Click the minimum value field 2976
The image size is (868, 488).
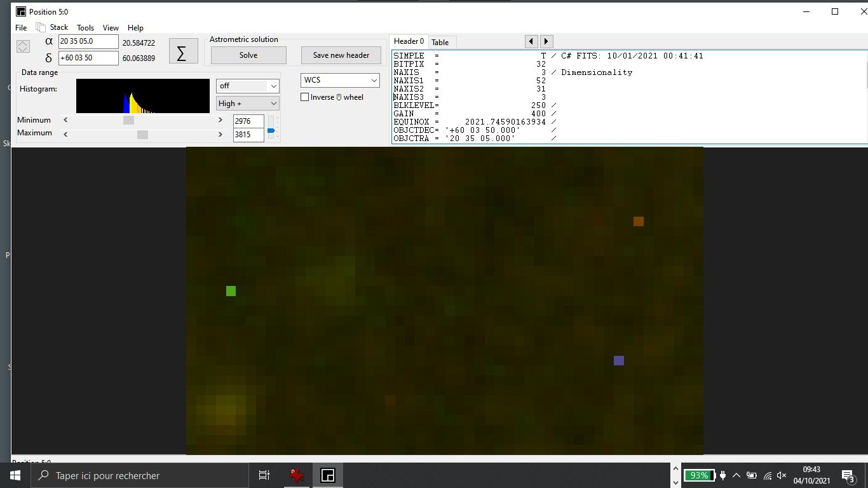point(248,121)
